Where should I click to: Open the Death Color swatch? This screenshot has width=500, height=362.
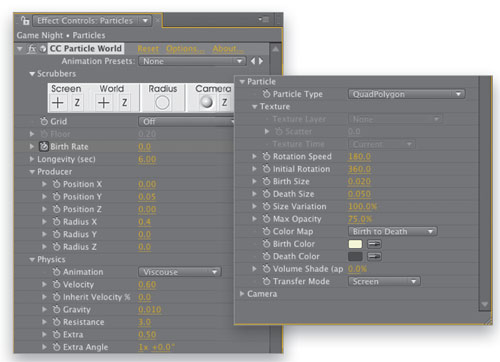click(x=355, y=257)
